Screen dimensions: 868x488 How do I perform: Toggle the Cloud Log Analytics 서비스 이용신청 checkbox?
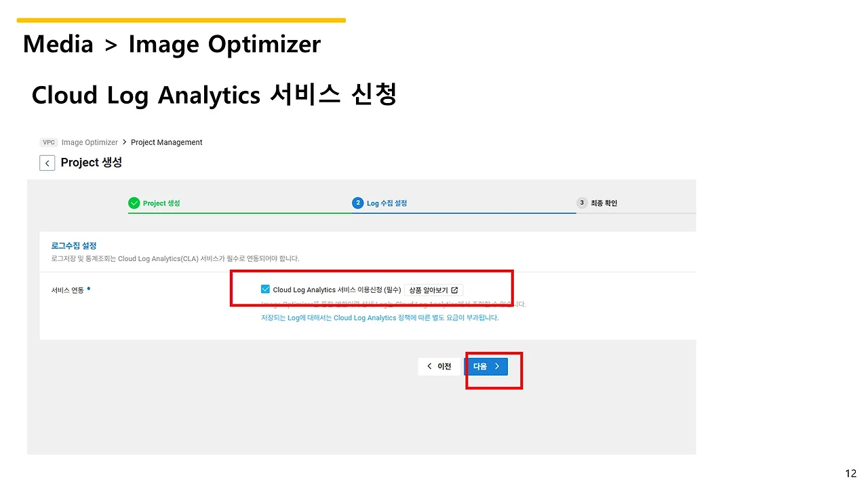click(265, 289)
